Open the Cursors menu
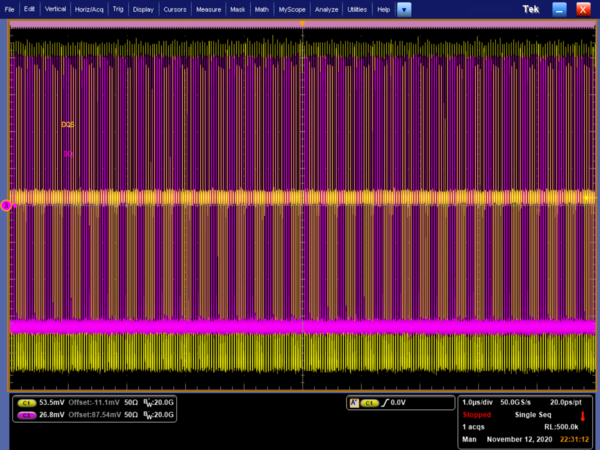Screen dimensions: 600x450 tap(176, 9)
